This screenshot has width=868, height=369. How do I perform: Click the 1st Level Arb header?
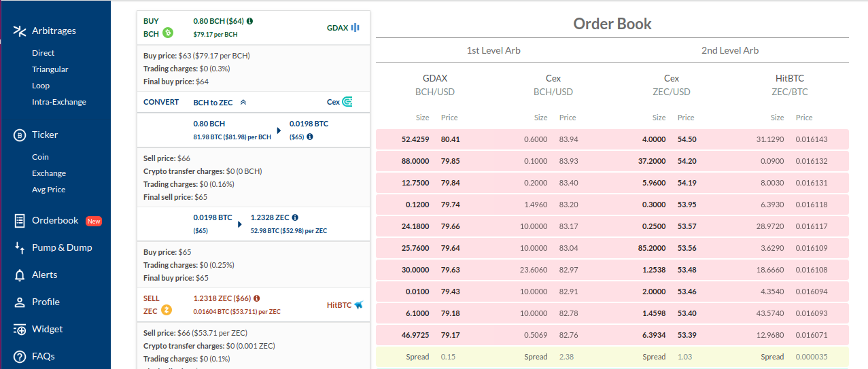(493, 50)
